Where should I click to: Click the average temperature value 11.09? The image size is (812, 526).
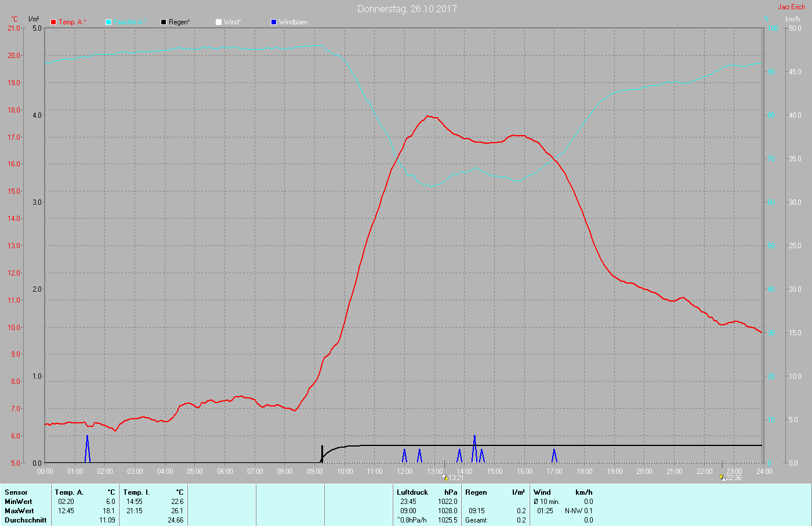point(107,520)
